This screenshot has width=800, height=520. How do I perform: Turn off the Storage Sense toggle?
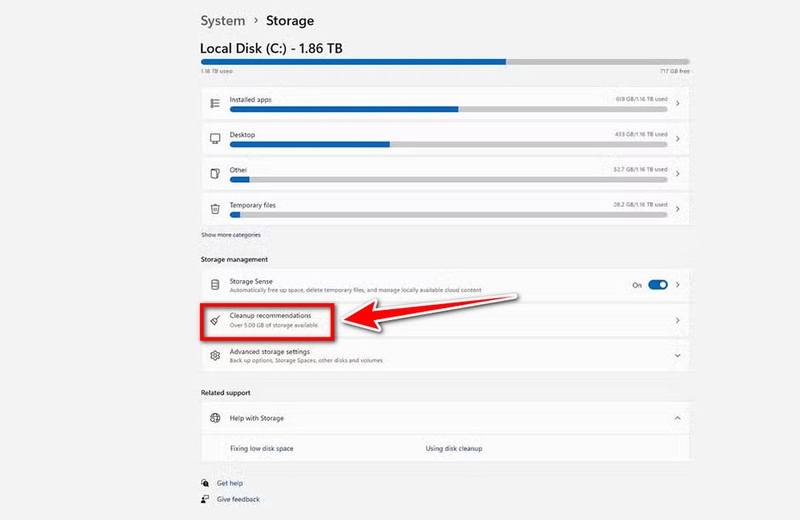click(658, 285)
